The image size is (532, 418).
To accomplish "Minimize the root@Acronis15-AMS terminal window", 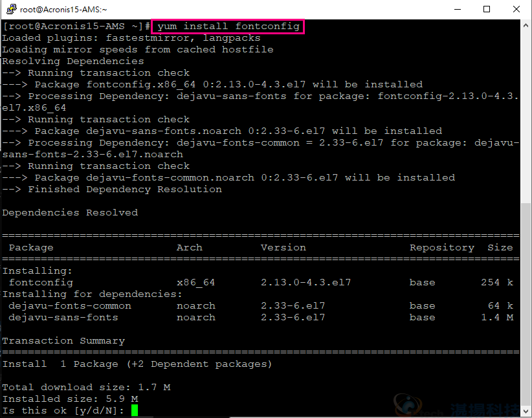I will (458, 9).
